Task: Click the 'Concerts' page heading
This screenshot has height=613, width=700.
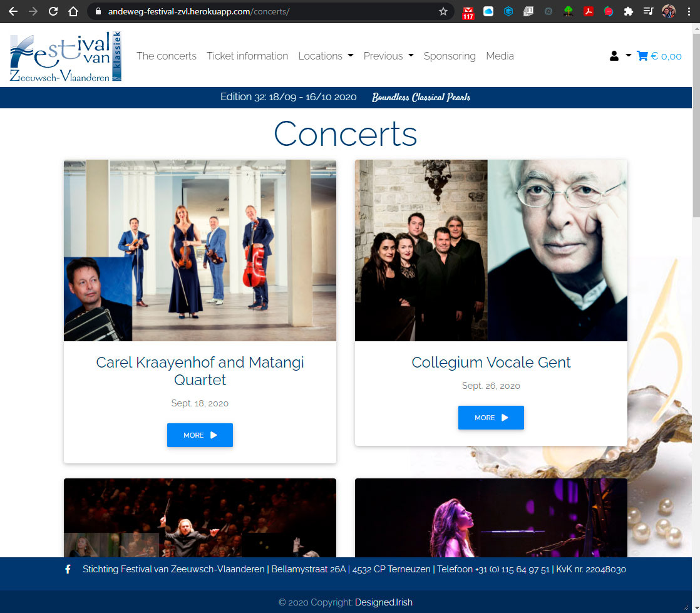Action: tap(346, 133)
